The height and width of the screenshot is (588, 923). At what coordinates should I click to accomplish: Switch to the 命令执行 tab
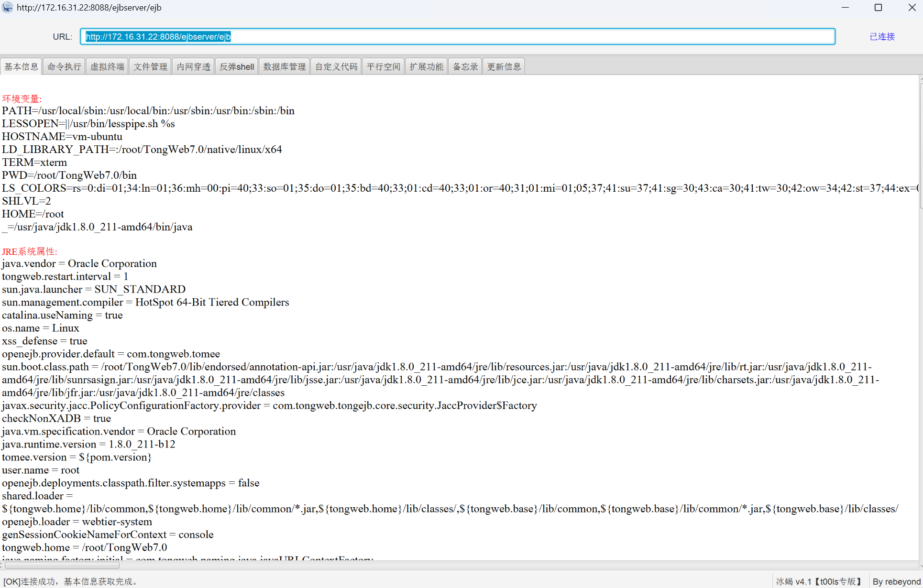tap(64, 66)
